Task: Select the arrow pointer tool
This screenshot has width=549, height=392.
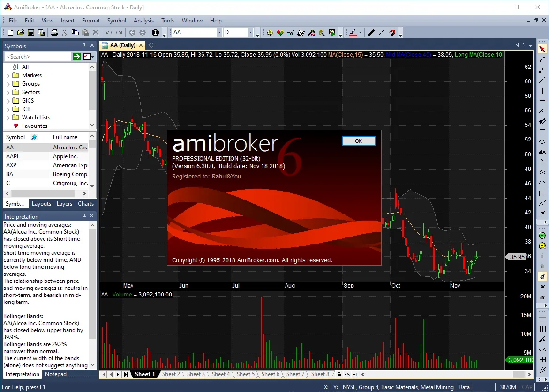Action: [542, 49]
